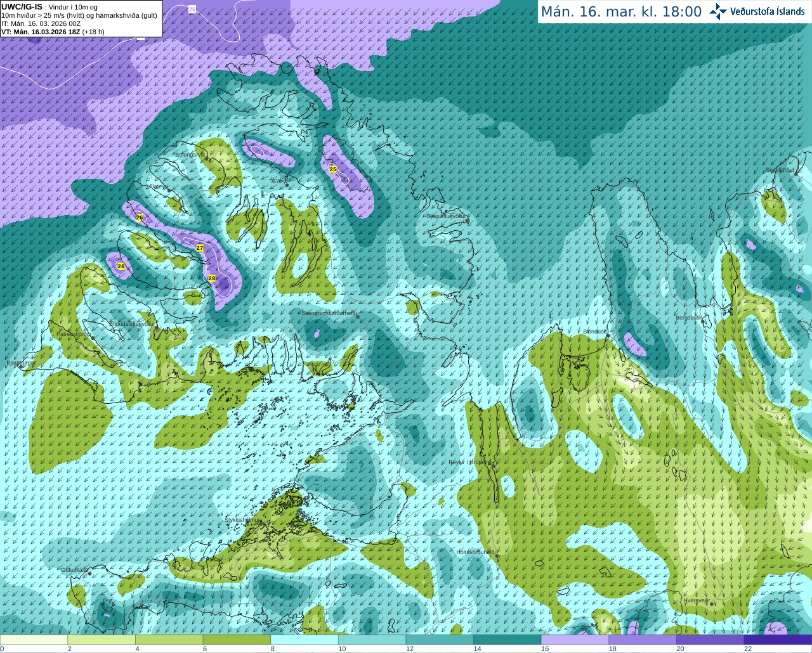This screenshot has height=653, width=812.
Task: Click the Flateyri station label
Action: point(159,186)
